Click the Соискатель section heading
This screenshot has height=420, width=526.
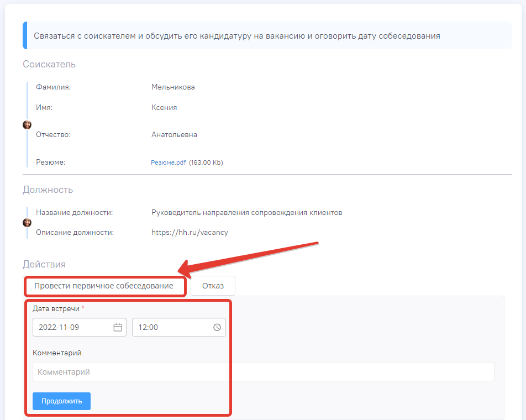[49, 65]
